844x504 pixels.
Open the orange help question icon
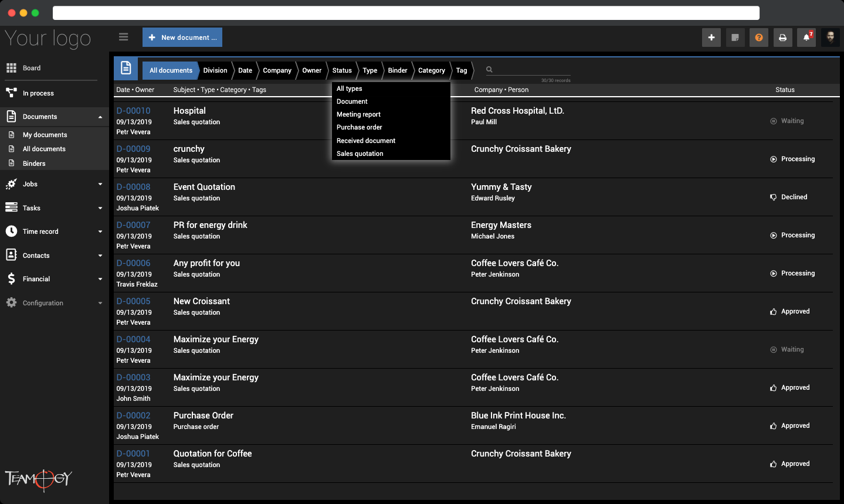tap(759, 38)
